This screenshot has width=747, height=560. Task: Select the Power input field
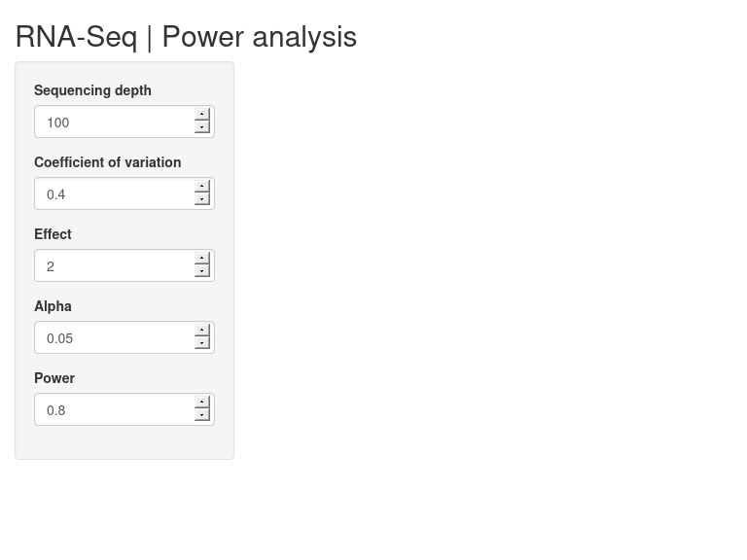point(115,409)
